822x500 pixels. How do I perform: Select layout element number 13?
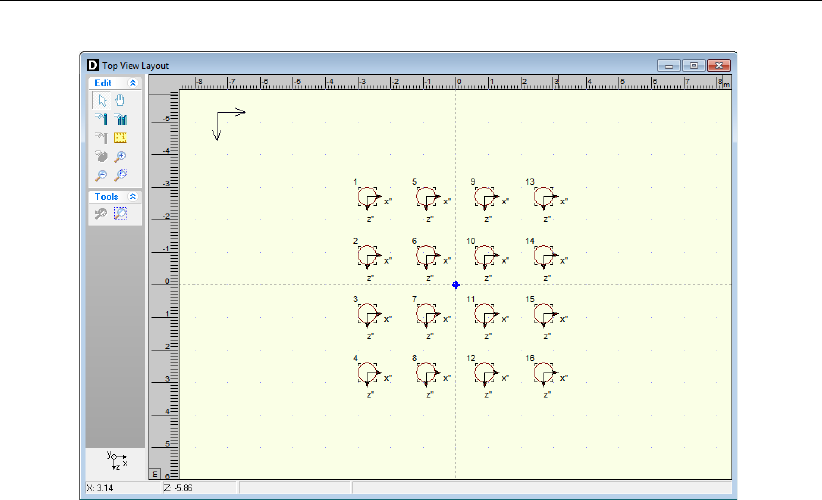(x=544, y=198)
